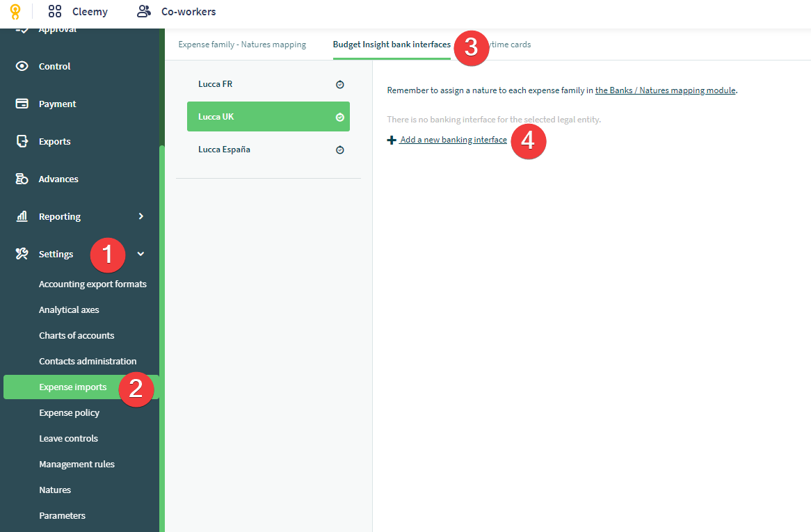This screenshot has width=811, height=532.
Task: Click the check icon beside Lucca FR
Action: click(340, 84)
